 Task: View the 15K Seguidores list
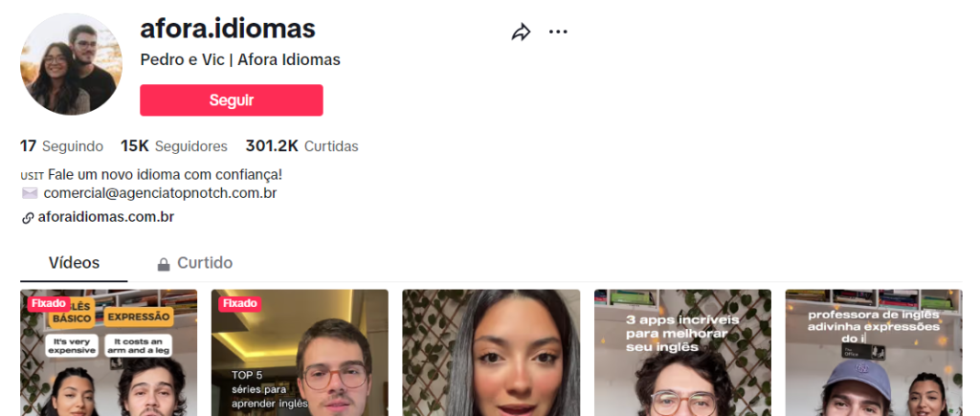point(174,146)
